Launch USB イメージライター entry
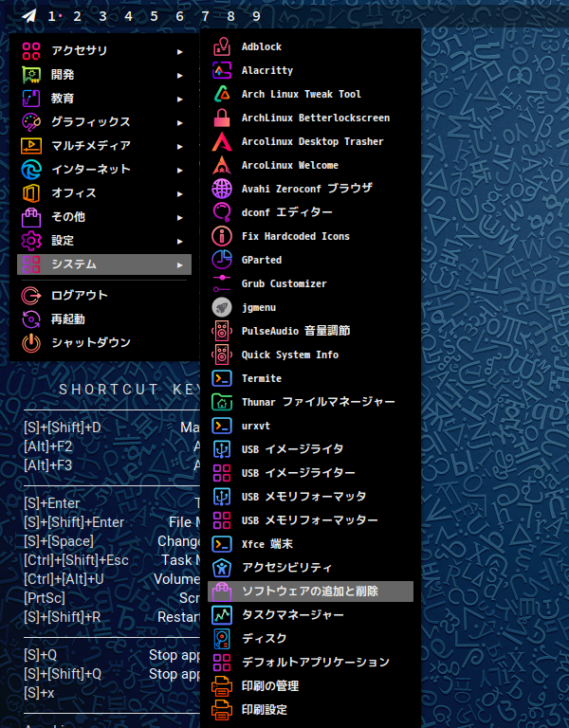The width and height of the screenshot is (569, 728). [x=310, y=473]
